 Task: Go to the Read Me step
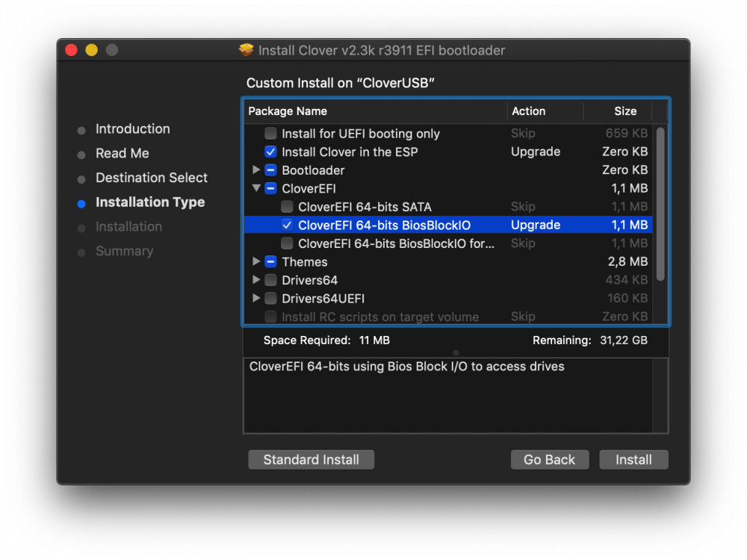122,153
